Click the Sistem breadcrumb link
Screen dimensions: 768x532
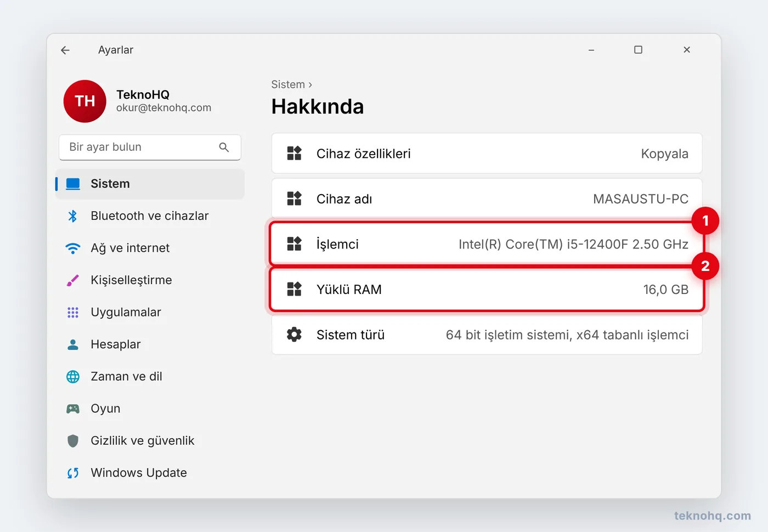click(288, 84)
